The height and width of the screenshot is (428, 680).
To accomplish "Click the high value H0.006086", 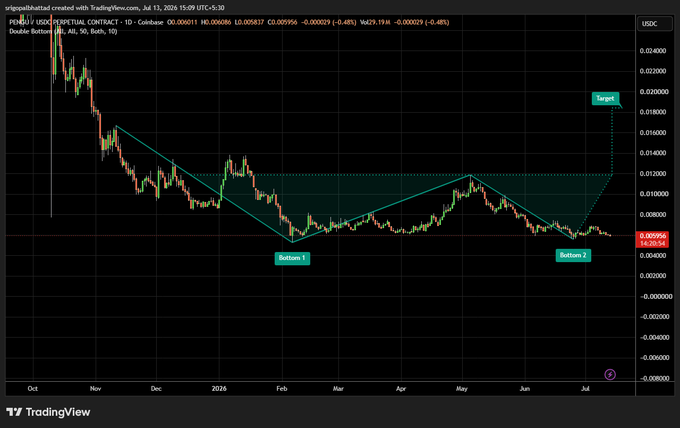I will point(216,22).
